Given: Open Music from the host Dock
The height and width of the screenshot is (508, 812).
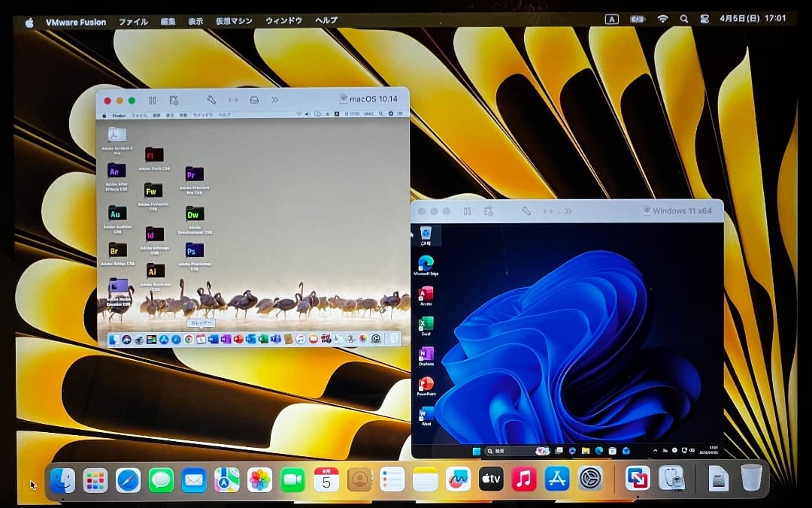Looking at the screenshot, I should (523, 479).
